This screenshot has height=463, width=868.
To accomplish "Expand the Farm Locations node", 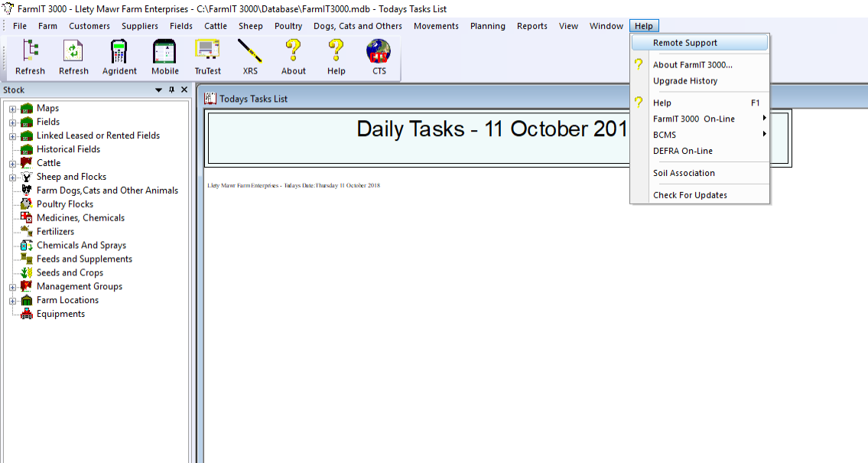I will [12, 302].
